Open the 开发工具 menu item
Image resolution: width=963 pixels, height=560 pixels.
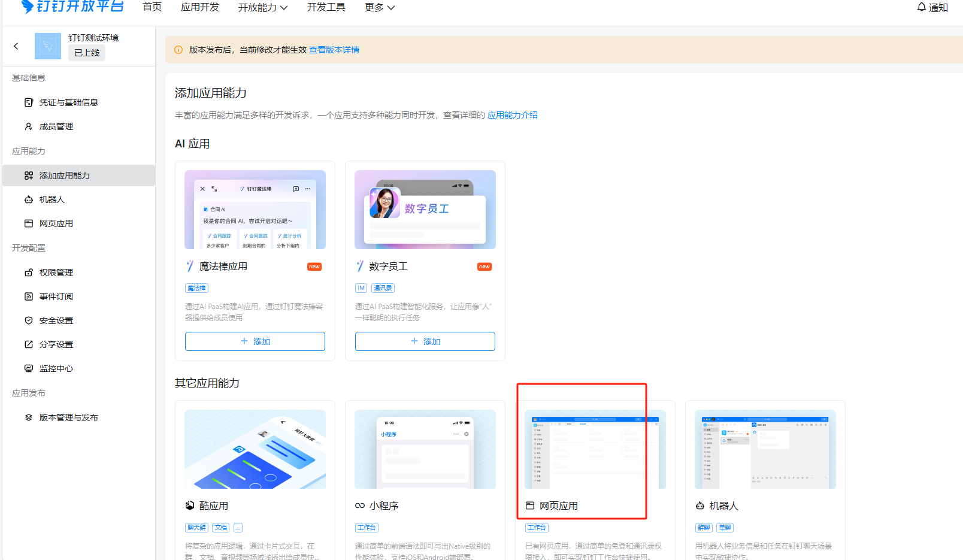click(326, 7)
